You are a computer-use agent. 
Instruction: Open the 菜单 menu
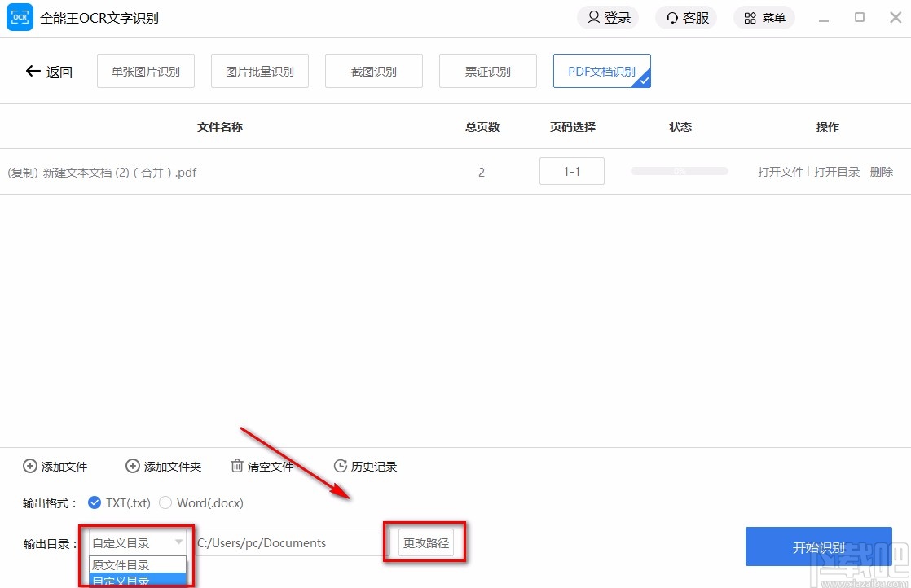[x=764, y=17]
